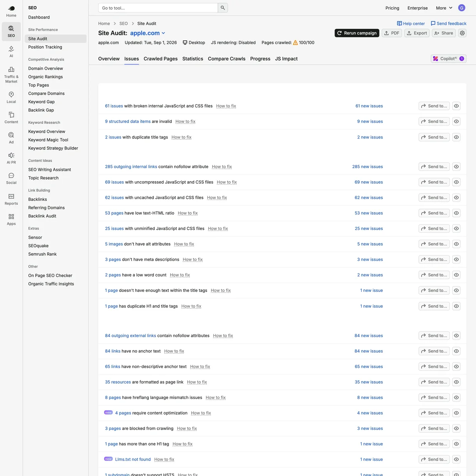
Task: Open the AI section icon
Action: 11,52
